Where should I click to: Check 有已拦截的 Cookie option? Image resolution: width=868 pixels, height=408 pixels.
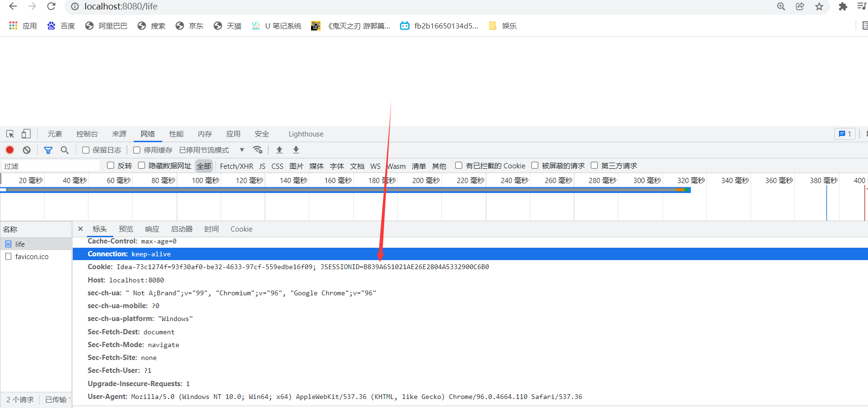pos(459,165)
